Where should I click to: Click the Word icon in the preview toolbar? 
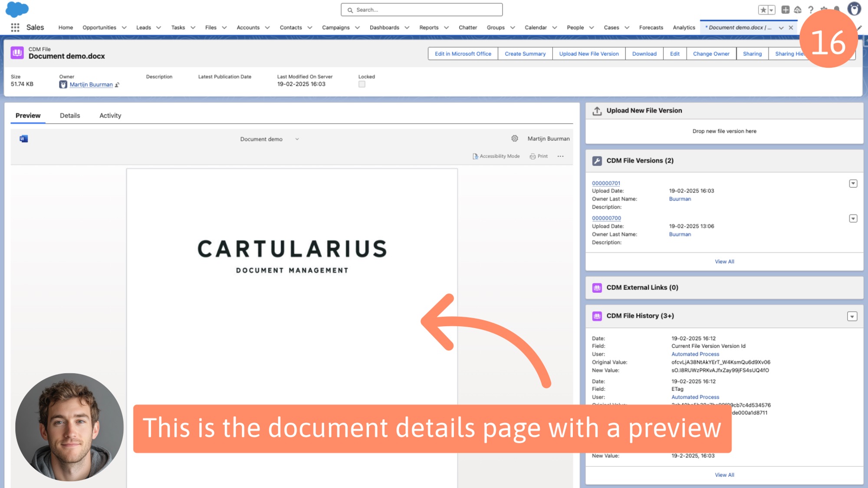click(23, 139)
